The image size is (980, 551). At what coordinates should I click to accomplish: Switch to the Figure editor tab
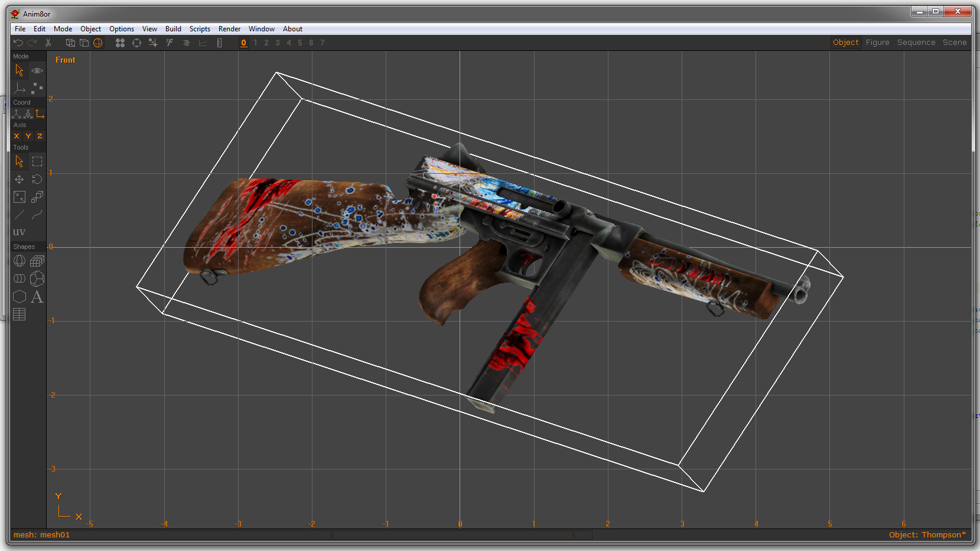pos(877,43)
